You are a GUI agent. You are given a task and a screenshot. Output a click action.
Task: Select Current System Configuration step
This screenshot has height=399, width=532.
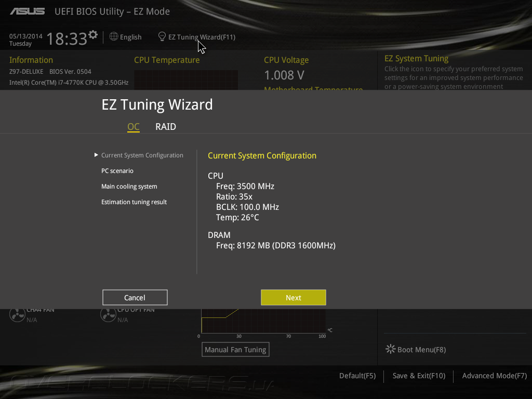142,155
